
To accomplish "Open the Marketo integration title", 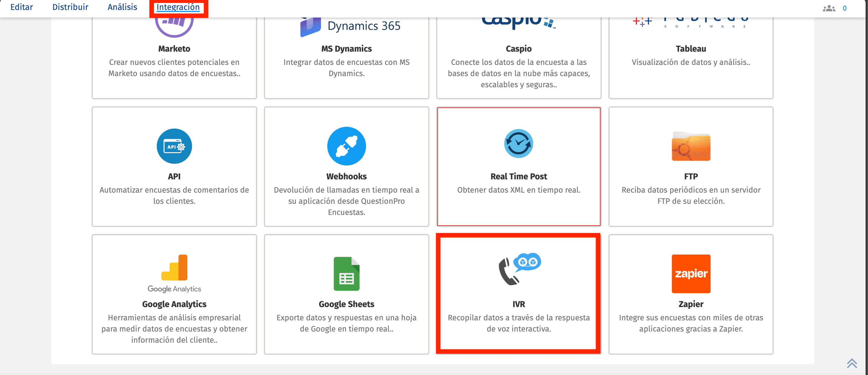I will (174, 49).
